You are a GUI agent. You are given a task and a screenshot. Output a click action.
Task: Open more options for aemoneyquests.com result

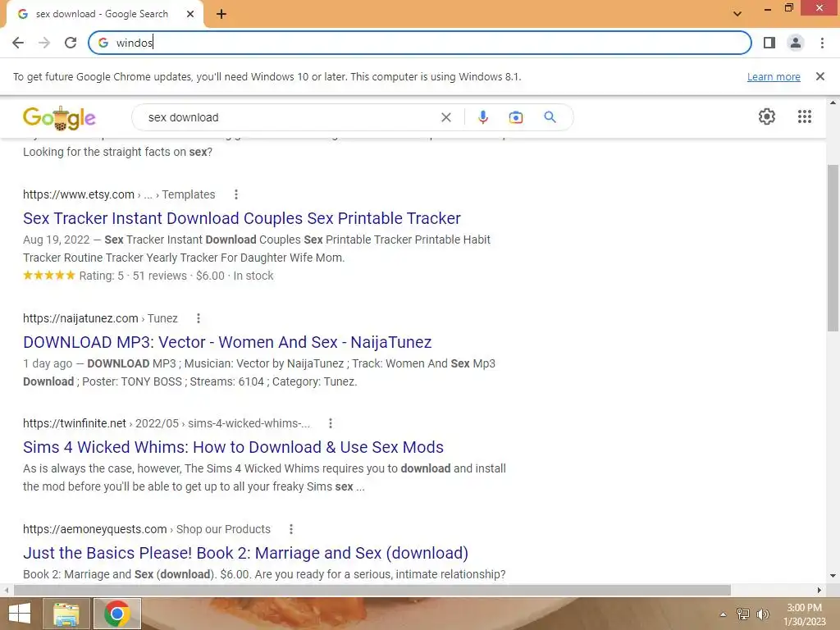[x=291, y=529]
